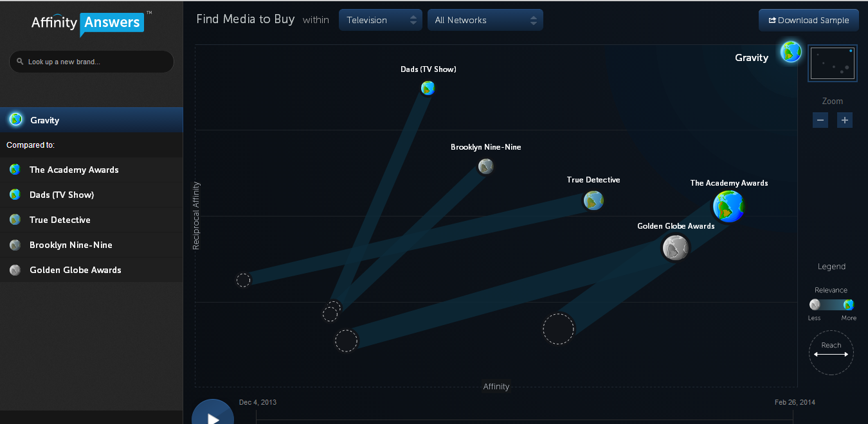Click the Brooklyn Nine-Nine chart label
868x424 pixels.
(486, 147)
